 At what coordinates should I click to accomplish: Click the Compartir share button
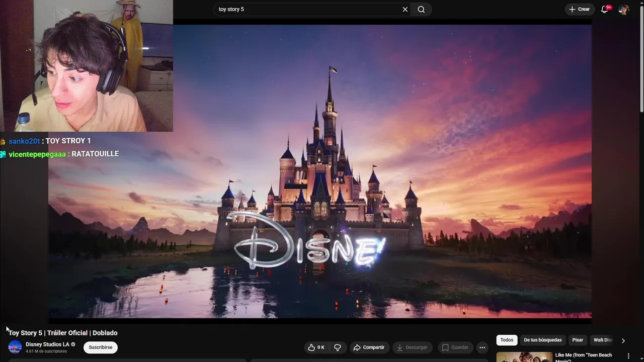(369, 347)
